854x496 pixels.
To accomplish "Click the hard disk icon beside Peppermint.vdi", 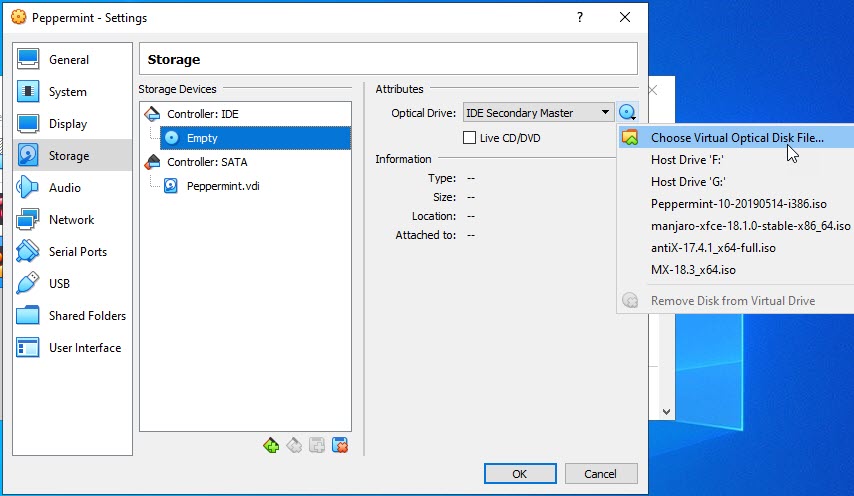I will click(x=170, y=186).
